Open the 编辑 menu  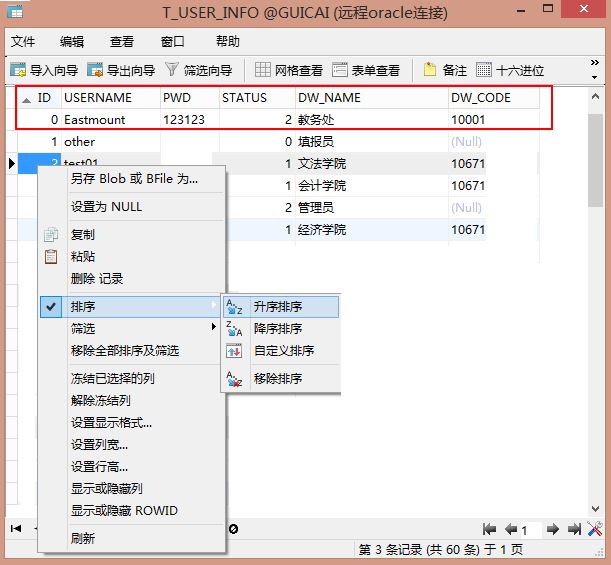72,41
